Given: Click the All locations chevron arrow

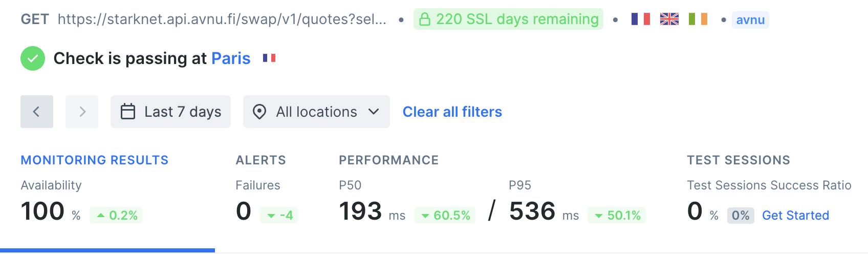Looking at the screenshot, I should pos(374,112).
